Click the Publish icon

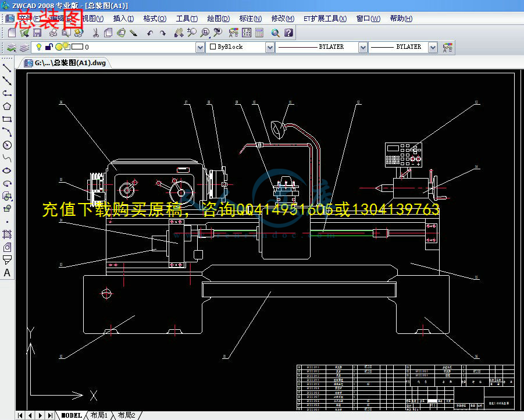coord(79,33)
